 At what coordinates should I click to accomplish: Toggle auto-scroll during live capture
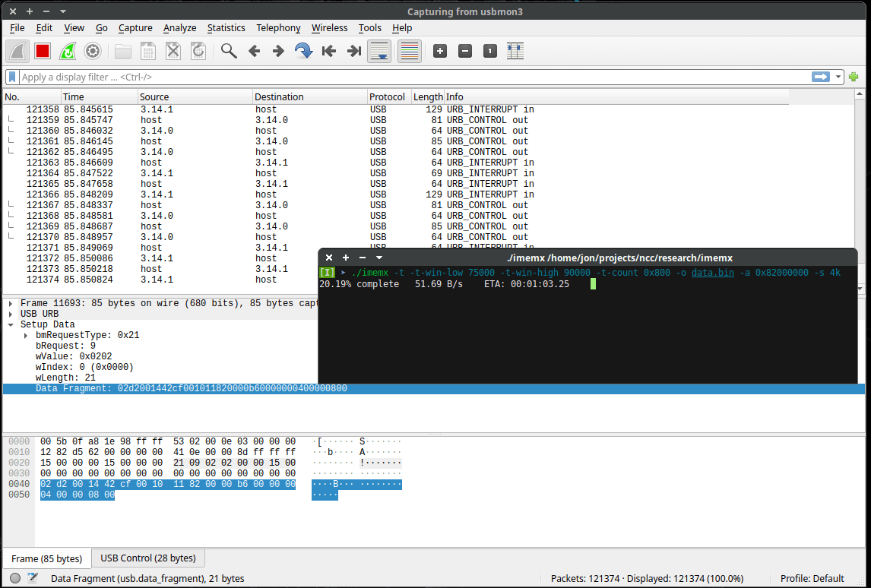[x=379, y=52]
